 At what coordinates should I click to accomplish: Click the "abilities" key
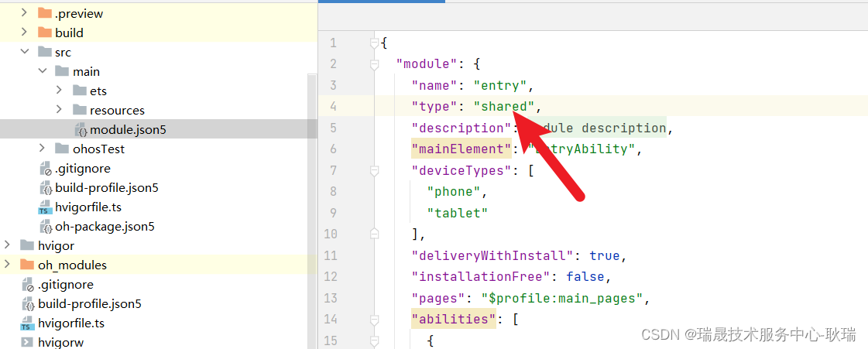[454, 319]
